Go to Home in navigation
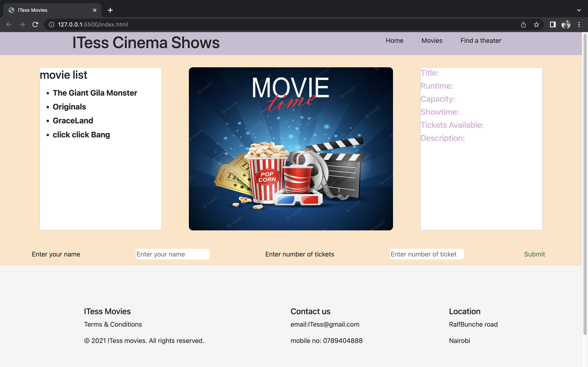Screen dimensions: 588x367 pos(394,41)
